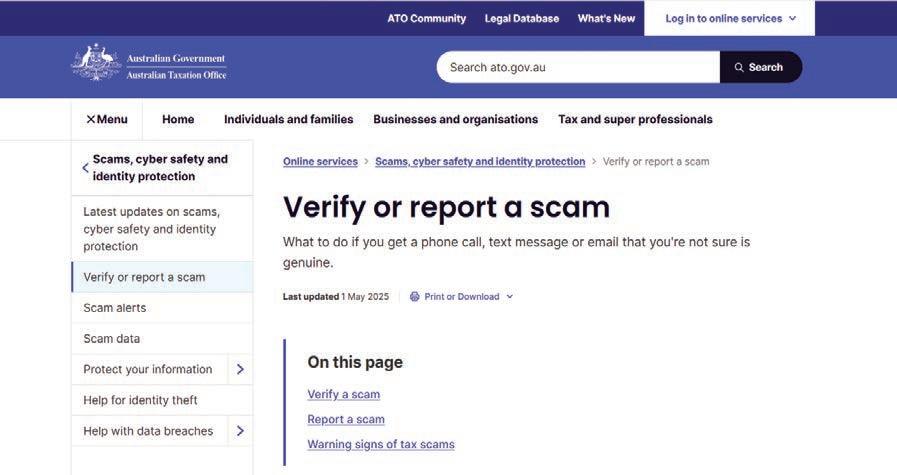897x475 pixels.
Task: Click the magnifier icon in Search button
Action: [739, 68]
